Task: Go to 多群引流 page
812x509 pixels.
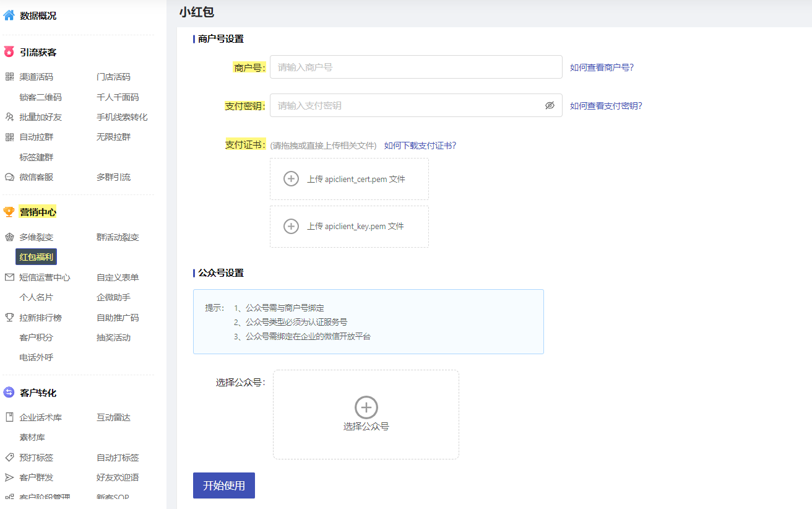Action: (x=113, y=177)
